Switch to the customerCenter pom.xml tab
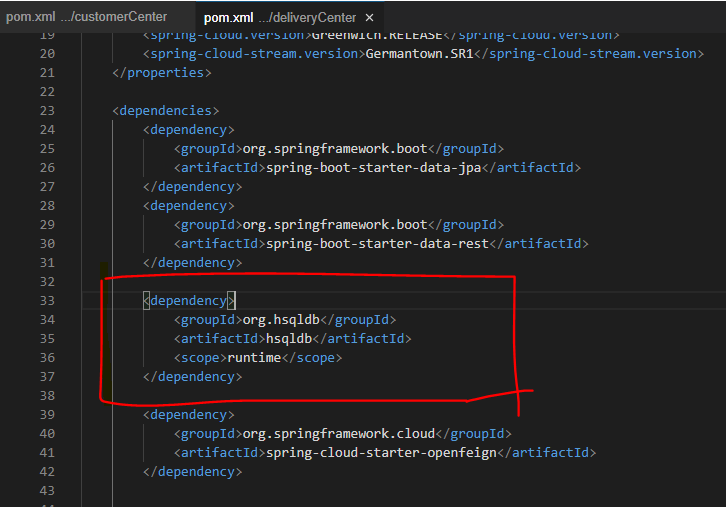The image size is (726, 507). point(87,17)
